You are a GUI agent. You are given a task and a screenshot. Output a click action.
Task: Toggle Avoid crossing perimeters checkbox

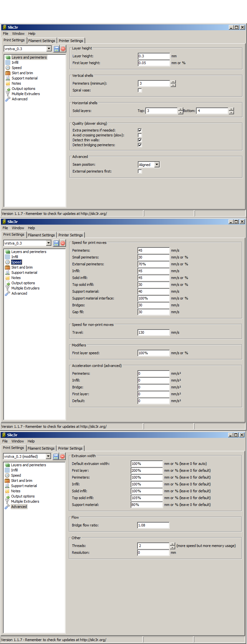click(140, 135)
